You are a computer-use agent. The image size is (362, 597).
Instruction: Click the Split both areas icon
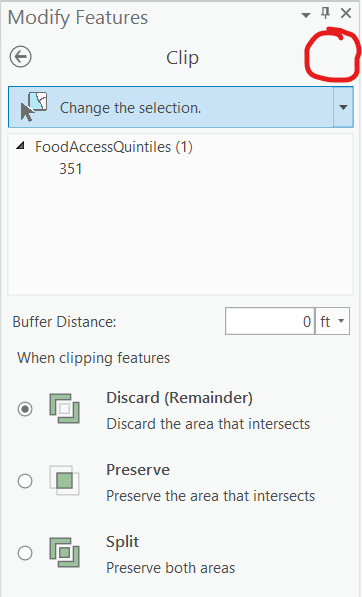[64, 552]
